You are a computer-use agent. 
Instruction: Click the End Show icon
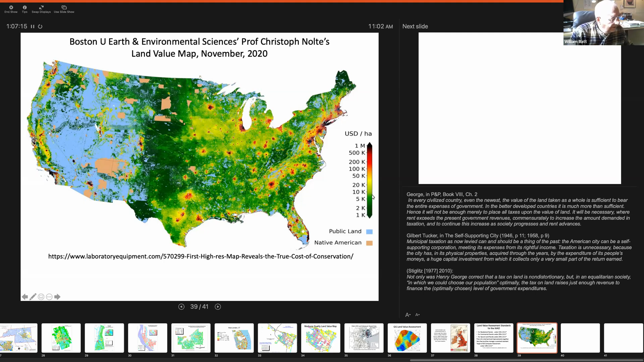pos(11,7)
